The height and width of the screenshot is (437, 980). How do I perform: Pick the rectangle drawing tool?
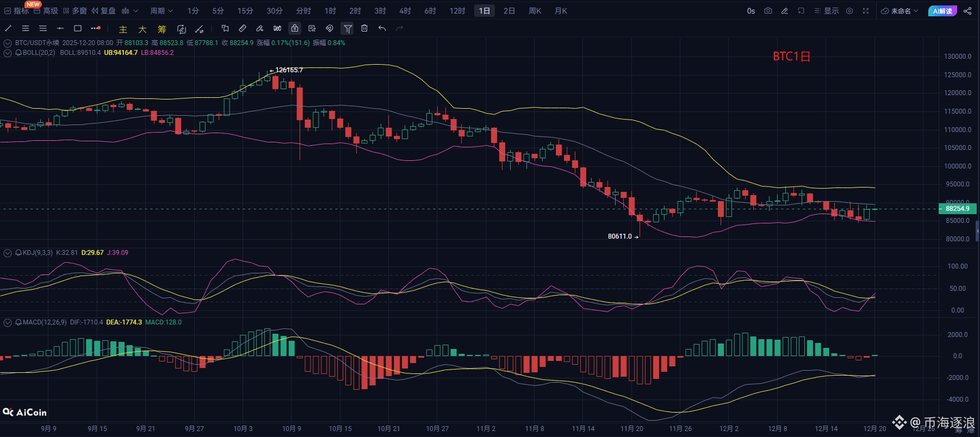(78, 28)
